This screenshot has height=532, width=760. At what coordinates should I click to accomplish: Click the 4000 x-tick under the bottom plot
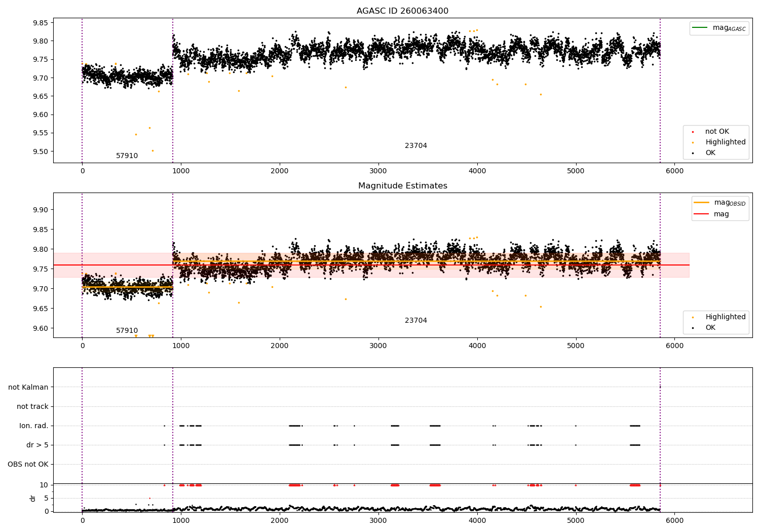coord(477,521)
